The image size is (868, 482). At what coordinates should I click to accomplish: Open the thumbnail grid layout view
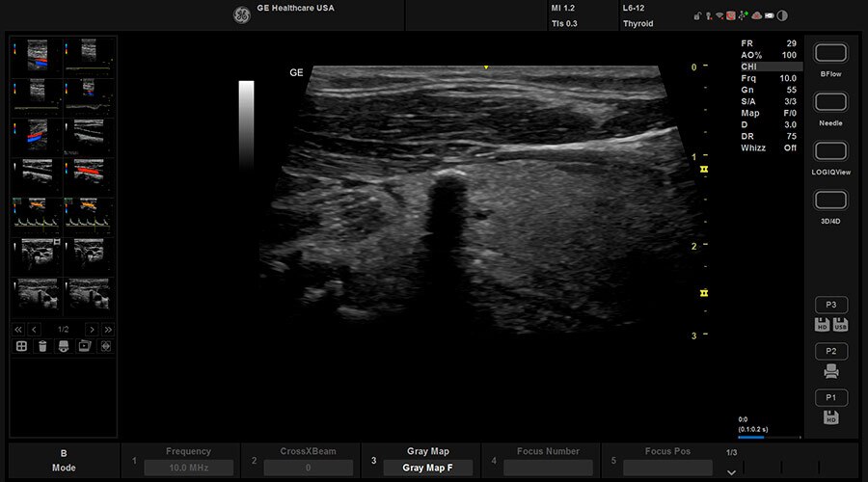point(20,345)
